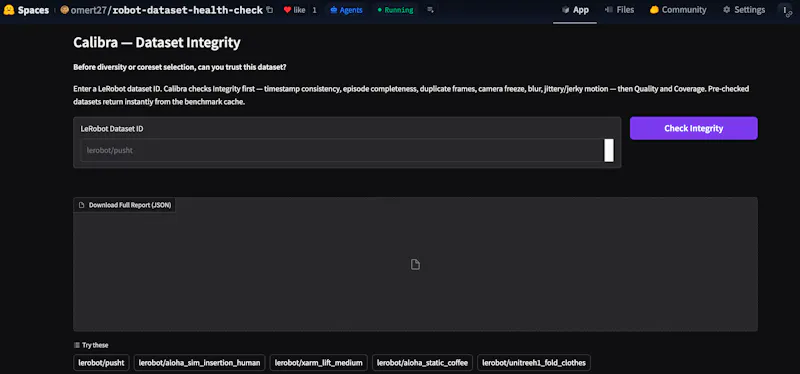Select the lerobot/unitreeh1_fold_clothes example
The image size is (800, 374).
[x=534, y=363]
